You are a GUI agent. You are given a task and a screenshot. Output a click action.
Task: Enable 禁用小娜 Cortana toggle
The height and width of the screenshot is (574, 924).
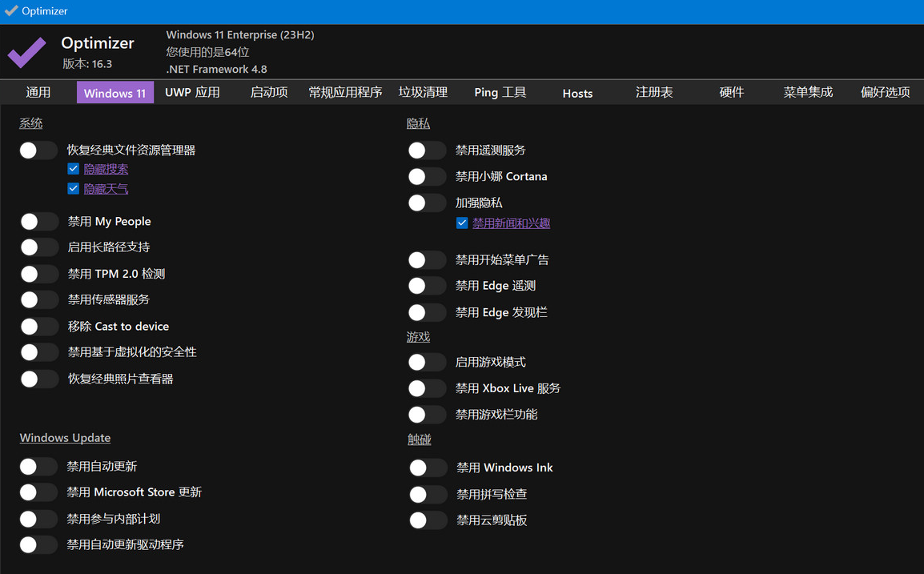pos(427,176)
